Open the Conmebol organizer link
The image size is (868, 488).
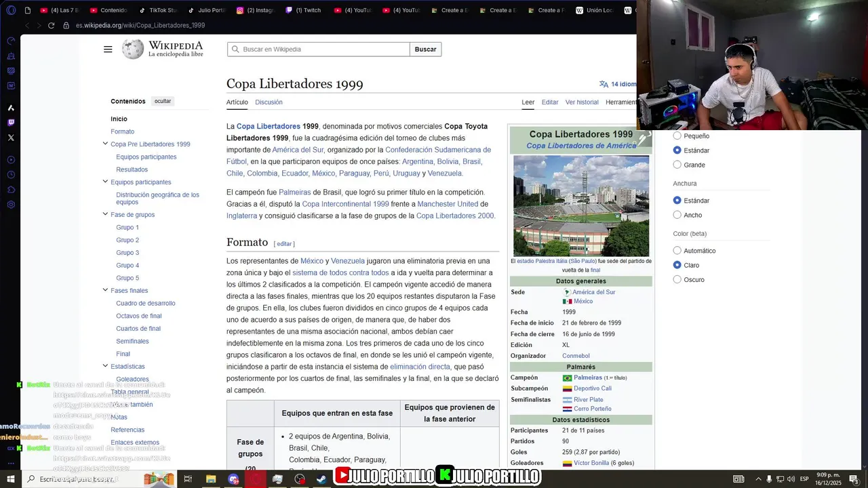tap(576, 356)
